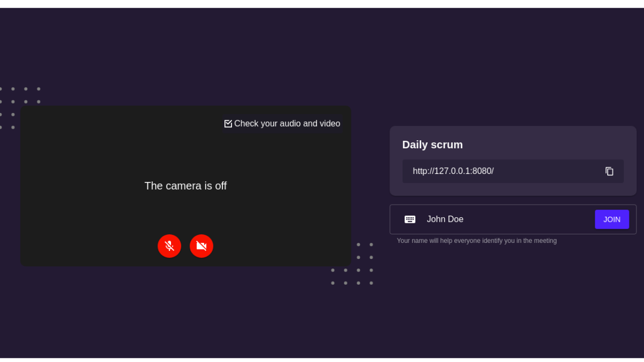This screenshot has width=644, height=362.
Task: Click the 'Daily scrum' meeting title
Action: point(433,145)
